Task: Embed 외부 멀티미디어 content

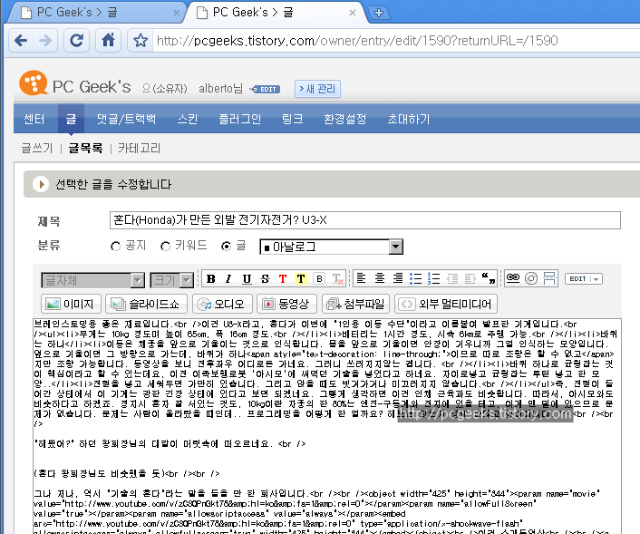Action: [446, 304]
